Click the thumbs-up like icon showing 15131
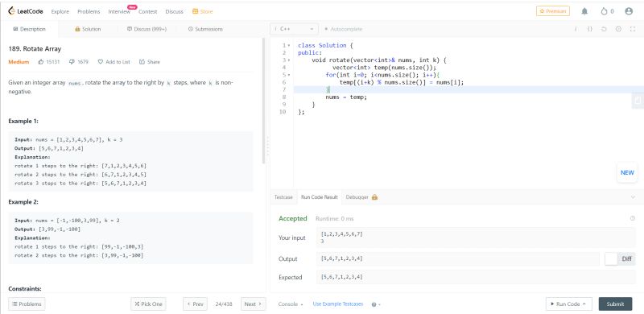Screen dimensions: 644x314 click(41, 62)
